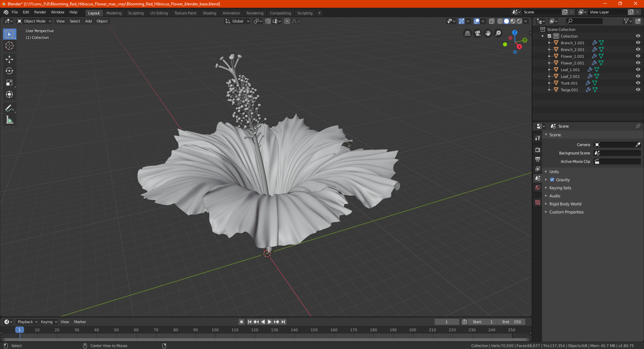Pin the properties editor context
Screen dimensions: 644x349
click(638, 126)
